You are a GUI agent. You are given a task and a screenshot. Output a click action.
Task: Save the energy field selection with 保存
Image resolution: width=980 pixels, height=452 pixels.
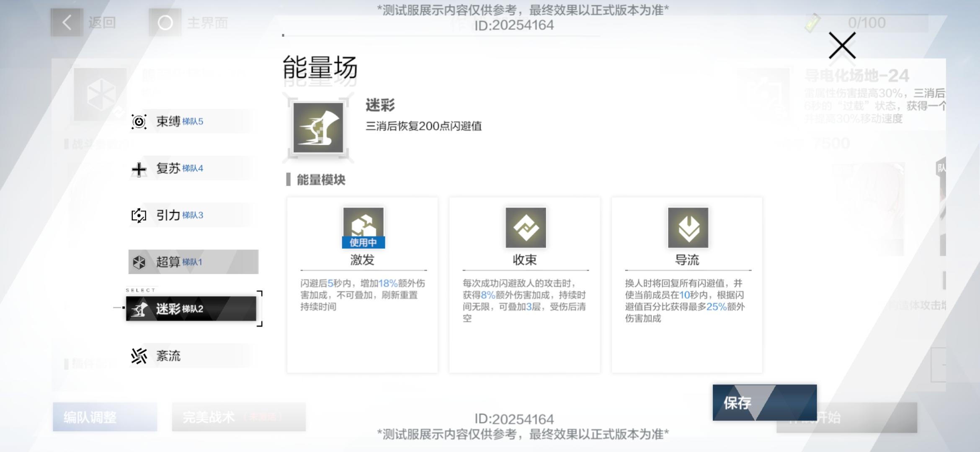pyautogui.click(x=765, y=403)
